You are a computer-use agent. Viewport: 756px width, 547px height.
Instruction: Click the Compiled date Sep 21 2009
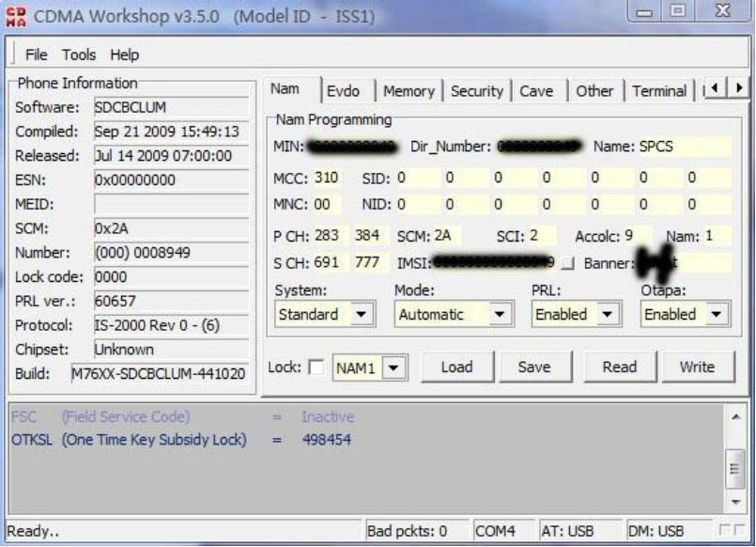pyautogui.click(x=171, y=132)
